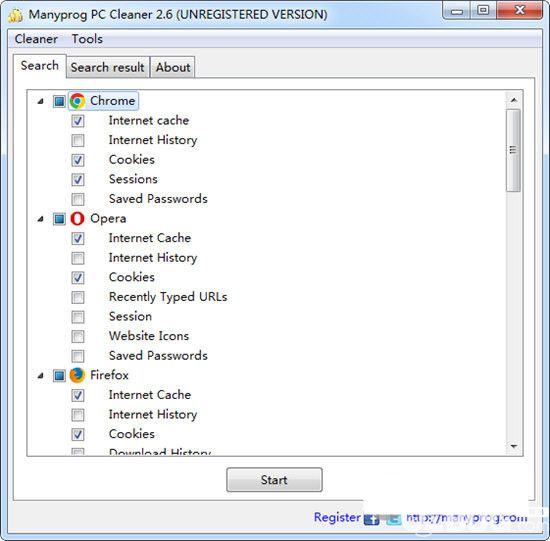
Task: Click the Opera browser icon
Action: (x=77, y=219)
